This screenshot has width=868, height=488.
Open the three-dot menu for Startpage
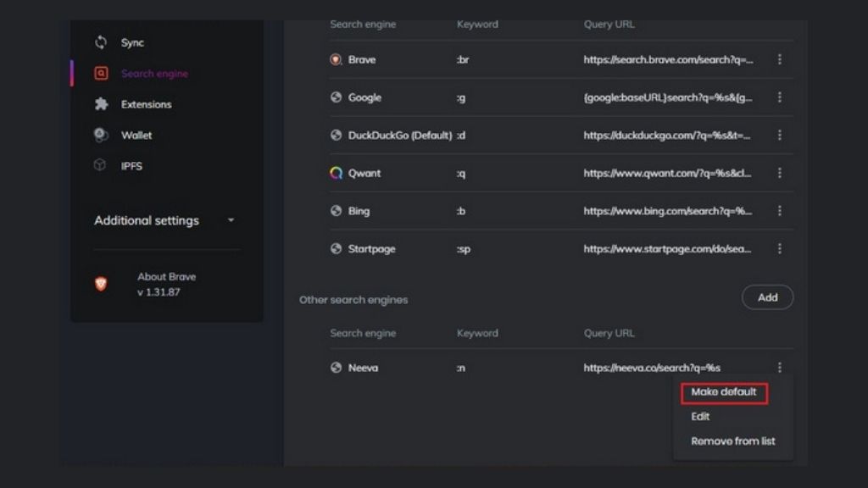(x=780, y=249)
